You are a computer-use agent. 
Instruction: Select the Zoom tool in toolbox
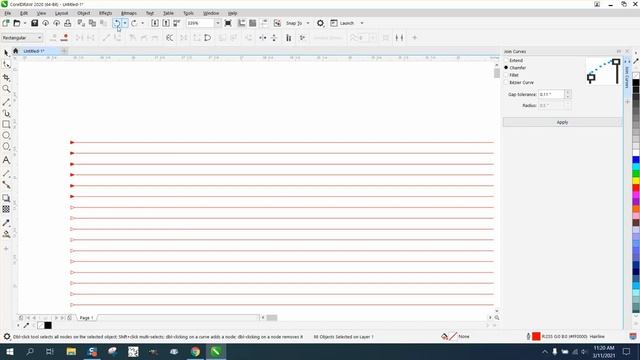click(x=6, y=89)
